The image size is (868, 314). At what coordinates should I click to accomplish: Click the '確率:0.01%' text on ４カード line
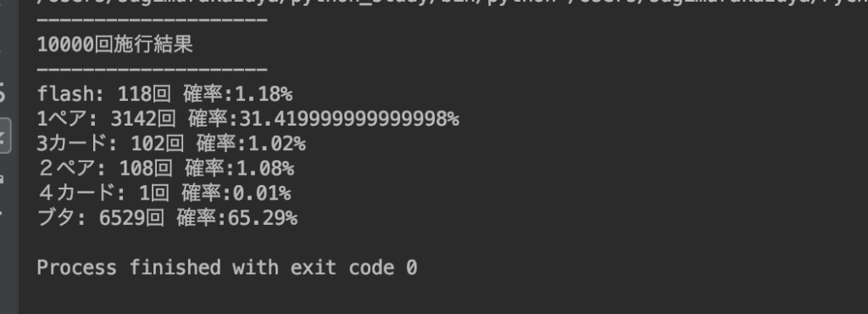tap(236, 193)
